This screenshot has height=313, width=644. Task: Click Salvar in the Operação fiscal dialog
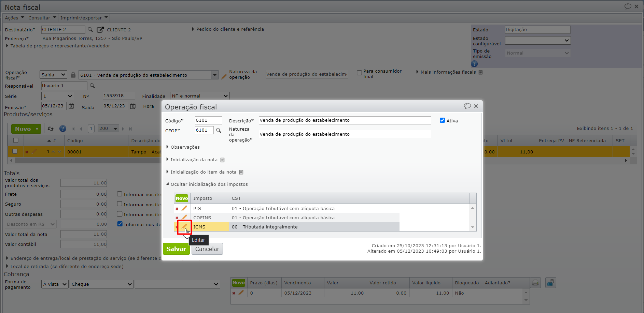(176, 249)
